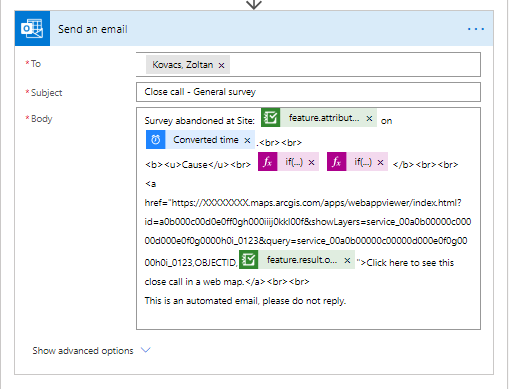Click the Survey123 icon on the feature.attribut token

pyautogui.click(x=270, y=118)
